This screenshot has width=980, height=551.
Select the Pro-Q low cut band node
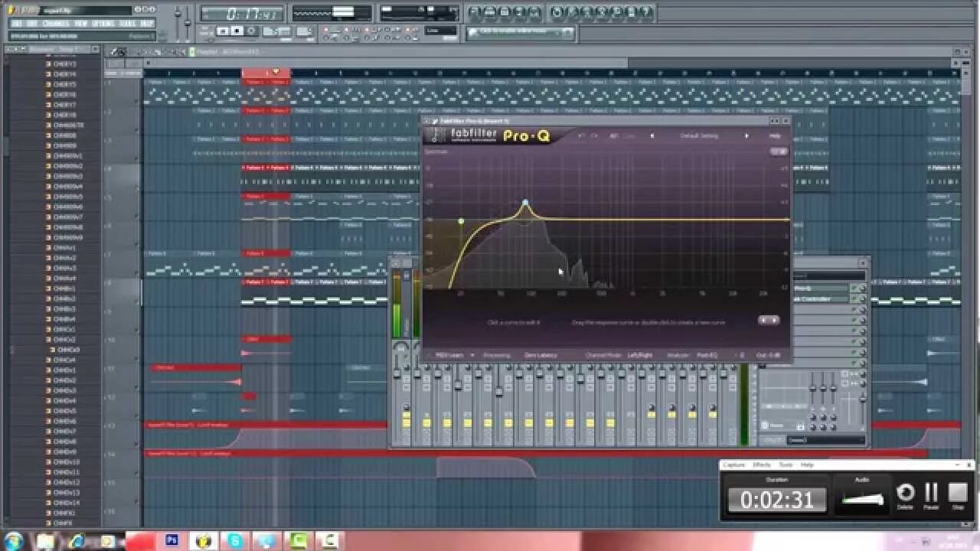(x=461, y=221)
